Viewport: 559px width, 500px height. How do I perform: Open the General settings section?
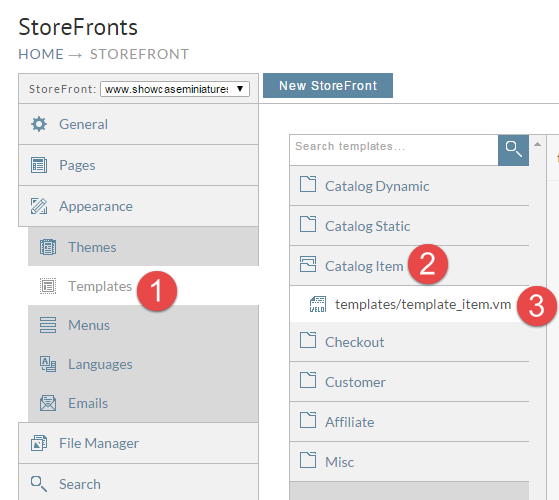point(138,124)
